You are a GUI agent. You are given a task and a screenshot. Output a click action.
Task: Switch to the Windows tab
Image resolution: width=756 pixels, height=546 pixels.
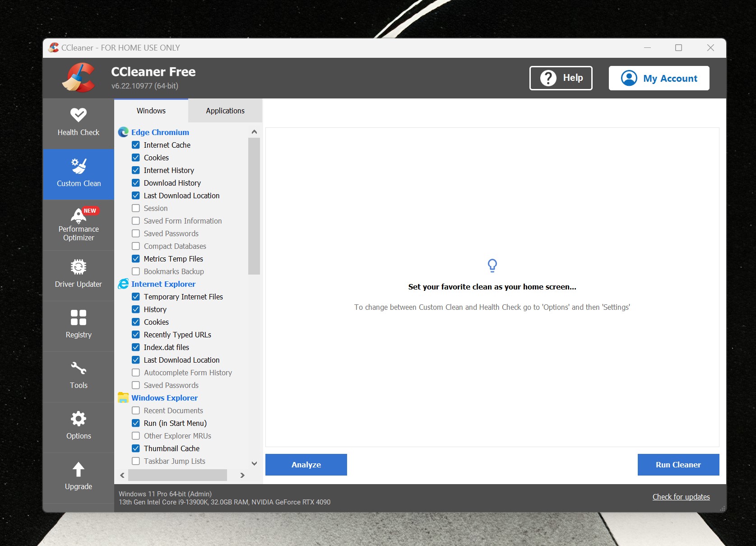(x=151, y=111)
